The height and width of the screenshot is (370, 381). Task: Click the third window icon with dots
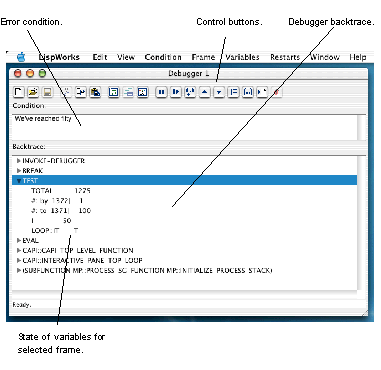click(x=143, y=92)
